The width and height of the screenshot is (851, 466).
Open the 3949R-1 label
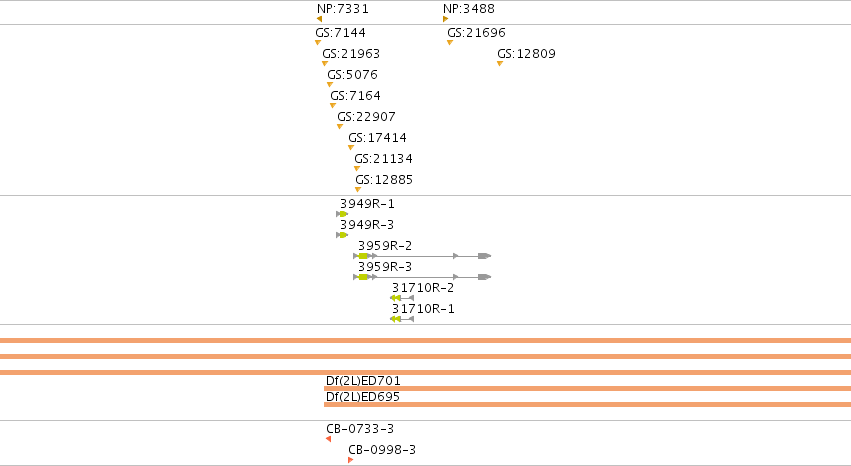[367, 203]
